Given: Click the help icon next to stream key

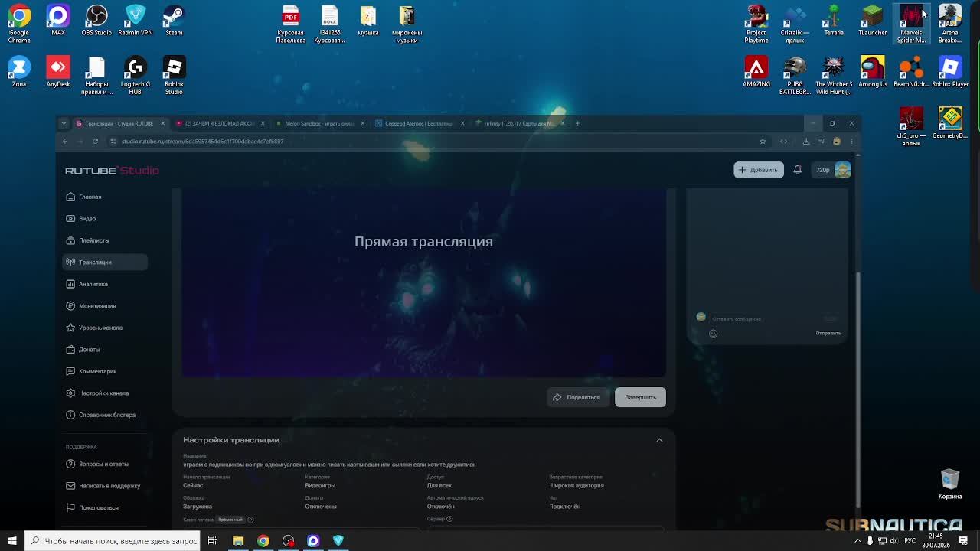Looking at the screenshot, I should (250, 520).
